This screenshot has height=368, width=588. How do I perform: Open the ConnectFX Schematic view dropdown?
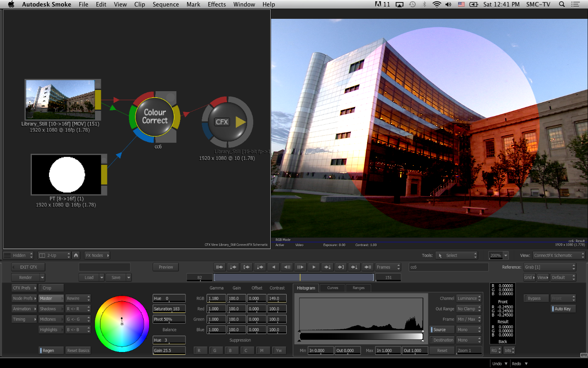point(559,256)
